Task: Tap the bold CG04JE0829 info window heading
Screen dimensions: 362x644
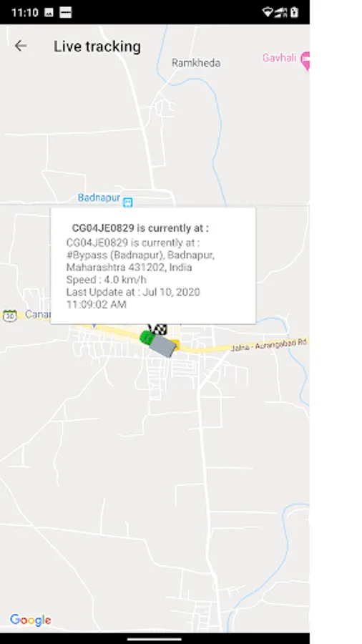Action: [140, 228]
